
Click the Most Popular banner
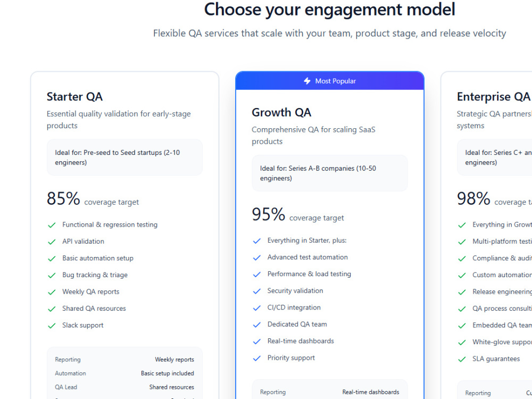[330, 81]
